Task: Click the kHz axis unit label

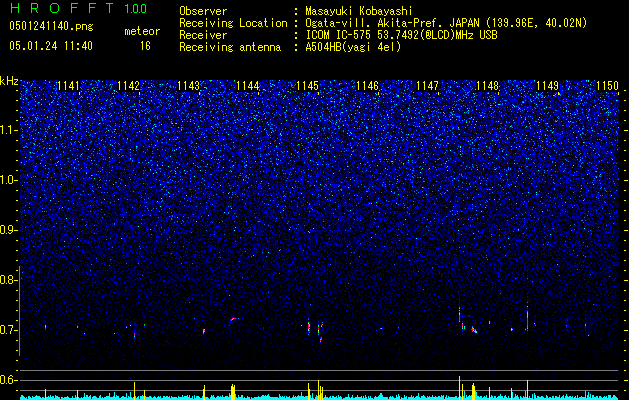Action: tap(9, 81)
